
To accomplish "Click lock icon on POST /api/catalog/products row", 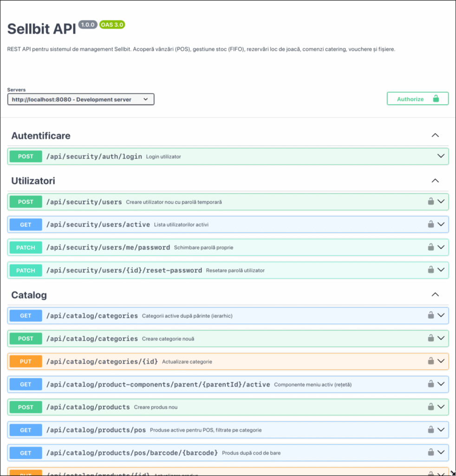I will pyautogui.click(x=430, y=407).
